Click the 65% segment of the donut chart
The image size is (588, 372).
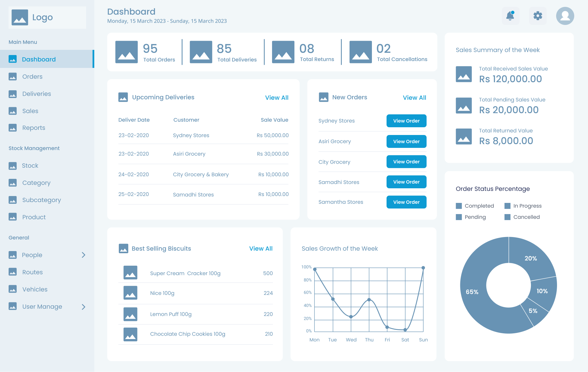(472, 292)
